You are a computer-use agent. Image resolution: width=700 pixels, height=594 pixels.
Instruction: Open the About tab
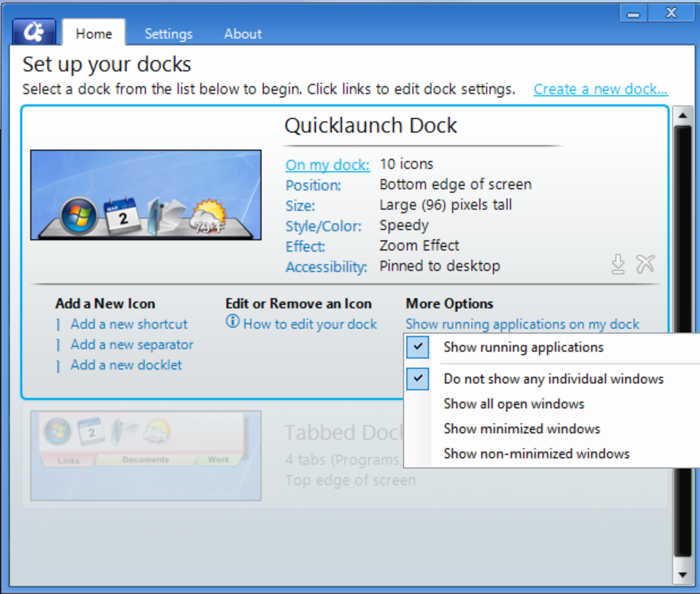(x=243, y=34)
